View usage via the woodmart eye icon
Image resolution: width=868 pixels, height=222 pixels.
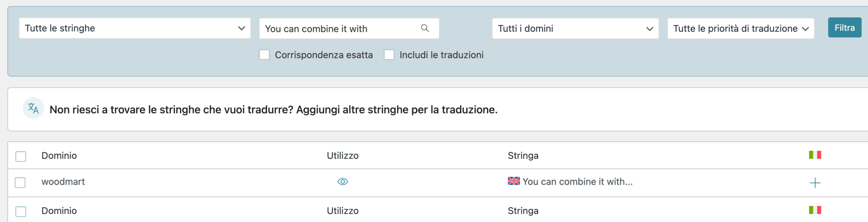tap(343, 182)
